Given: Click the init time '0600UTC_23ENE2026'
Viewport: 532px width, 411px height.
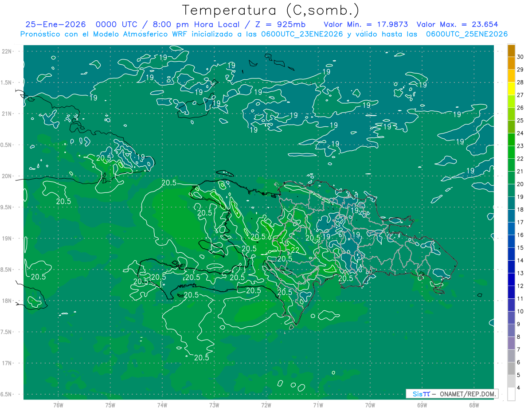Looking at the screenshot, I should pyautogui.click(x=302, y=34).
